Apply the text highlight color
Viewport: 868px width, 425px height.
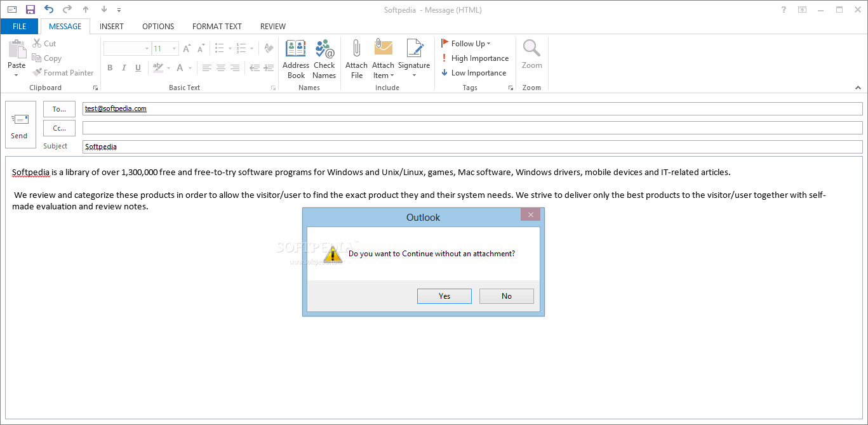coord(157,68)
